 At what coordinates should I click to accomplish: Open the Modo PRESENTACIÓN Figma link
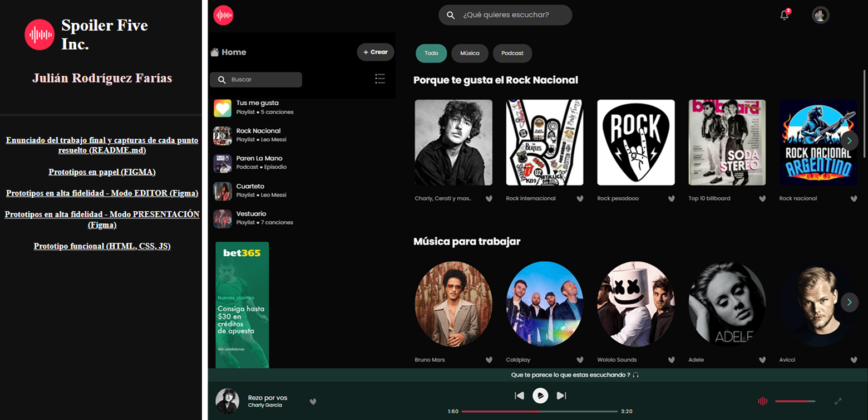coord(102,219)
